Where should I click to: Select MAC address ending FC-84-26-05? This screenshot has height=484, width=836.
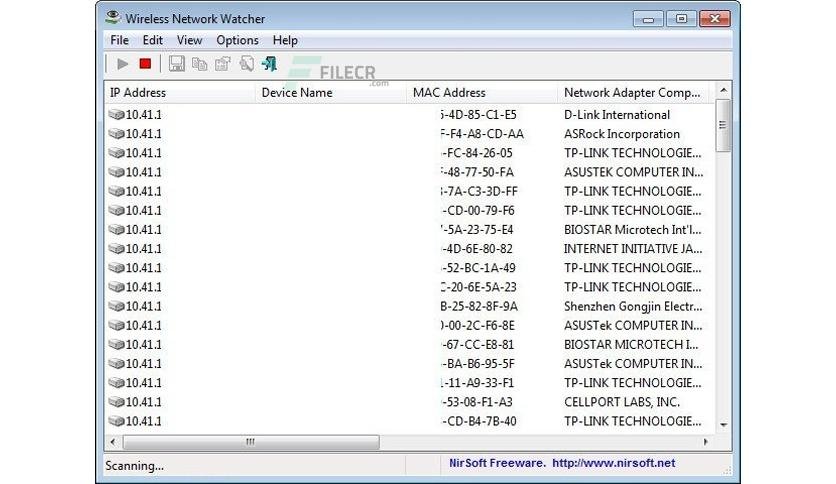(x=477, y=153)
